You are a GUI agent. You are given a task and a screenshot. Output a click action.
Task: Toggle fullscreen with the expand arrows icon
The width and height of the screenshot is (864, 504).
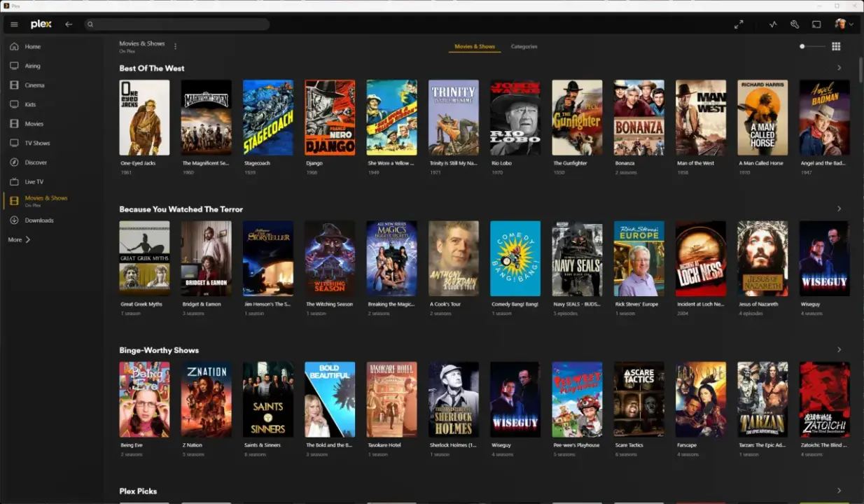(x=739, y=24)
